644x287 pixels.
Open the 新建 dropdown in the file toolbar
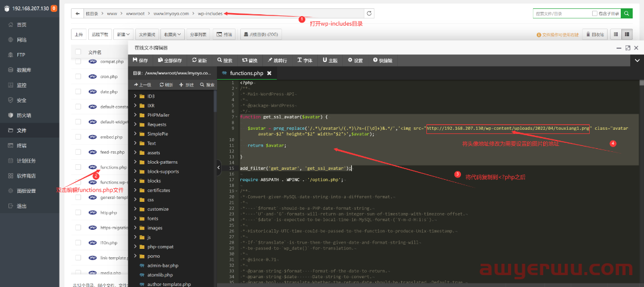123,35
